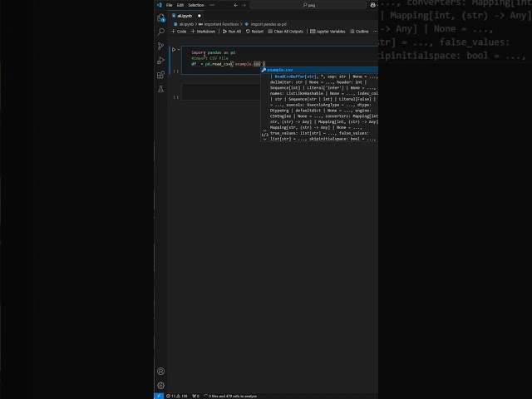Screen dimensions: 532x399
Task: Click the pd.read_csv code line
Action: (228, 64)
